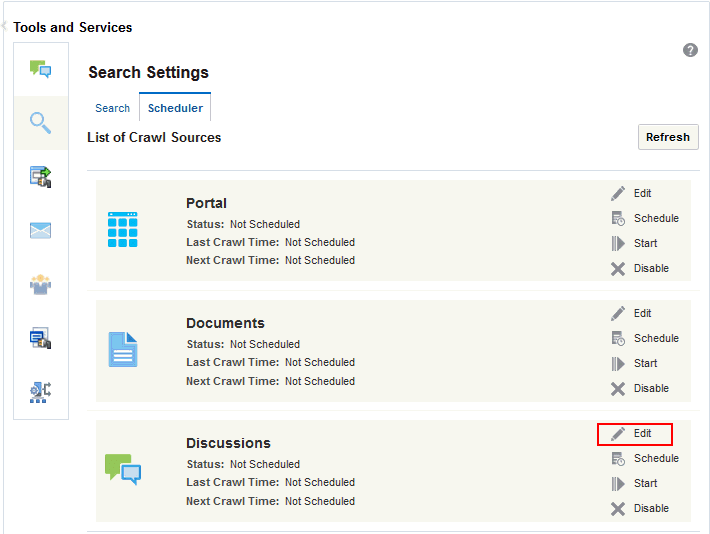The height and width of the screenshot is (534, 710).
Task: Click the pencil icon in Portal row
Action: pos(618,193)
